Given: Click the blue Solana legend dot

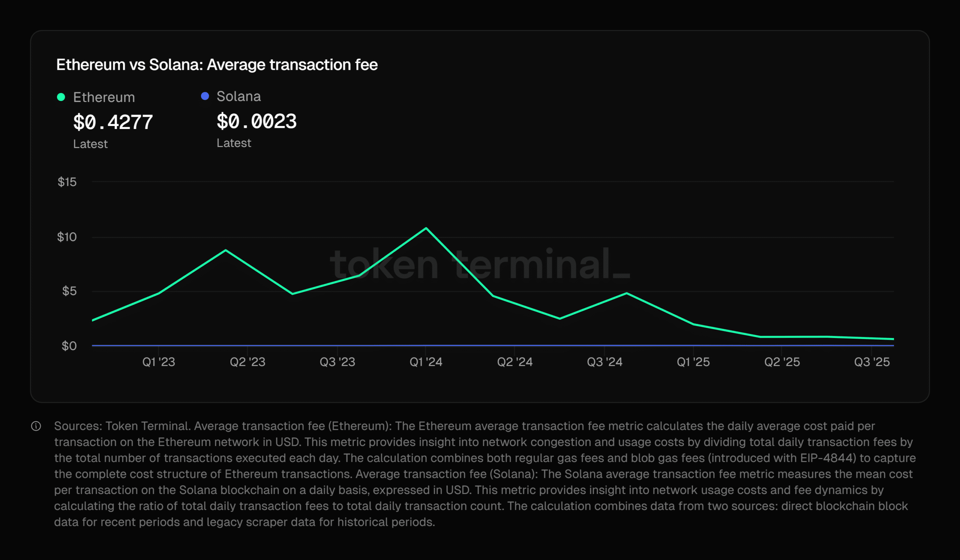Looking at the screenshot, I should pyautogui.click(x=205, y=96).
